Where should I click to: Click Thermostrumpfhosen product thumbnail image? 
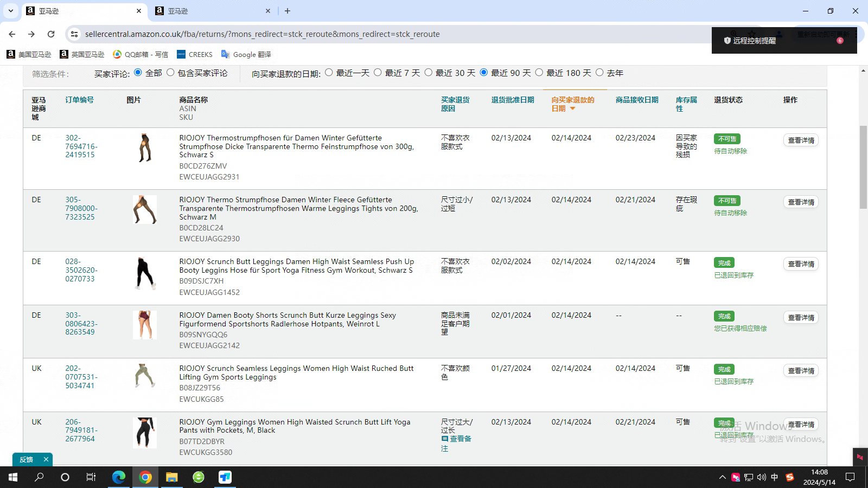click(145, 147)
